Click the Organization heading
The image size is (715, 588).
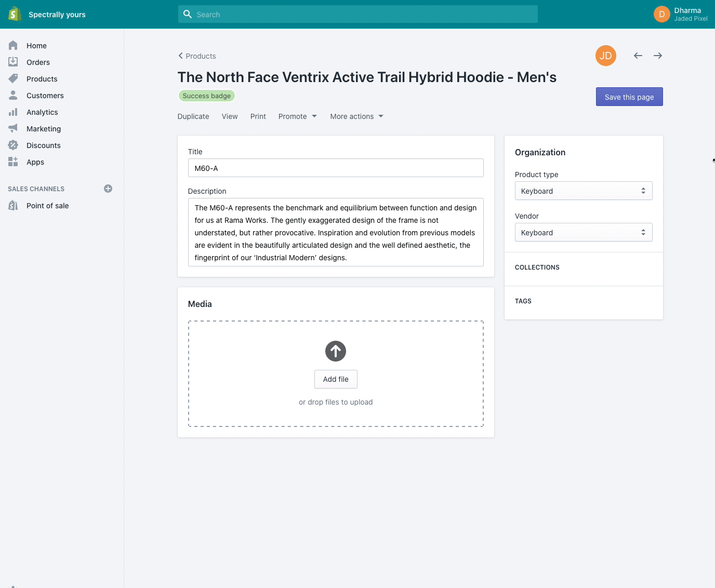540,152
